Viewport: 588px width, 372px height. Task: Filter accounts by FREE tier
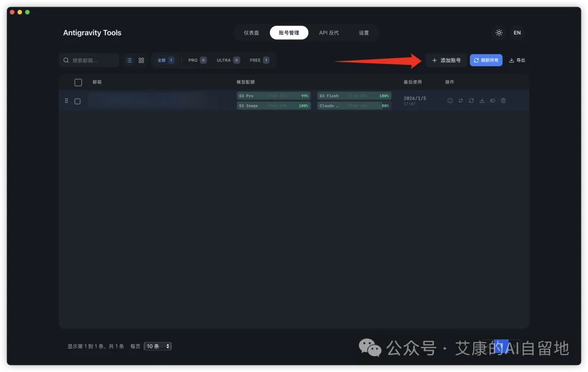(x=259, y=60)
